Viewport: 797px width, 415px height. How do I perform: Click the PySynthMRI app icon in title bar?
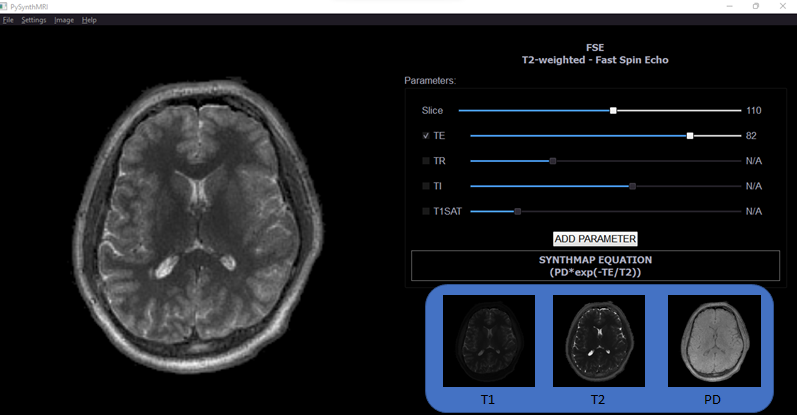coord(5,6)
